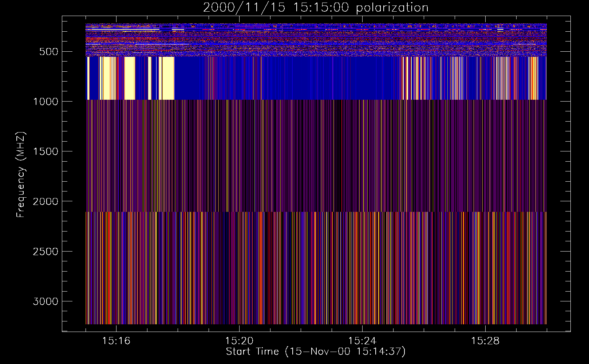
Task: Click the 2000 frequency tick label
Action: pyautogui.click(x=46, y=201)
